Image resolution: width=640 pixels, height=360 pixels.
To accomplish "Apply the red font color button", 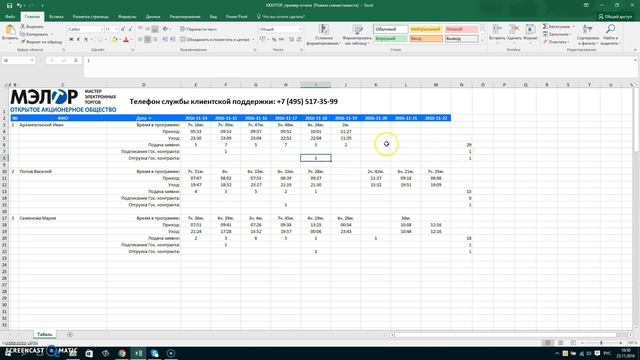I will pyautogui.click(x=126, y=40).
